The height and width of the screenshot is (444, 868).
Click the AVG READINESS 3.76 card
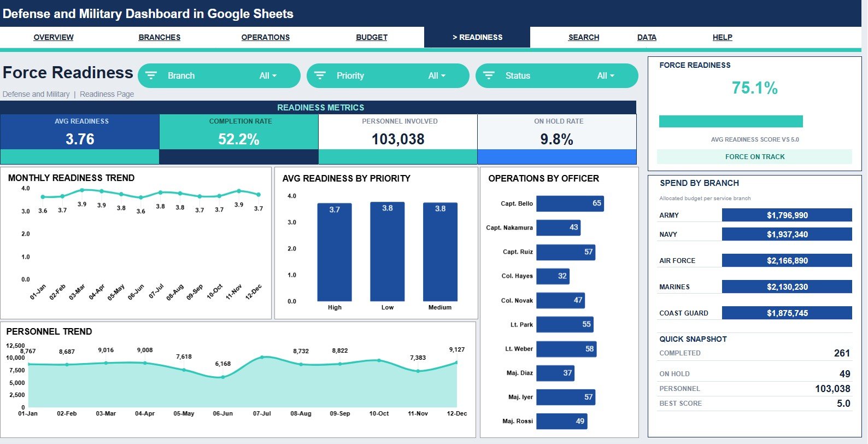click(x=80, y=139)
